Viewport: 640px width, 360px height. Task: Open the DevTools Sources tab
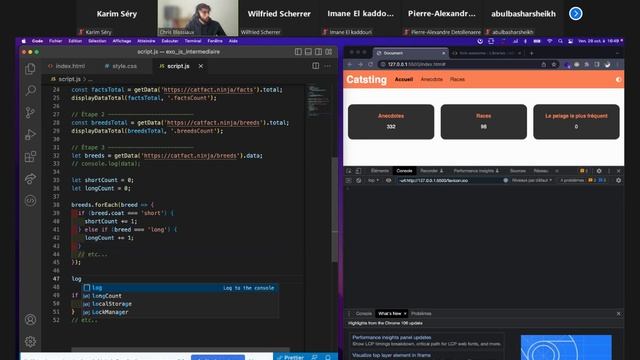[518, 171]
